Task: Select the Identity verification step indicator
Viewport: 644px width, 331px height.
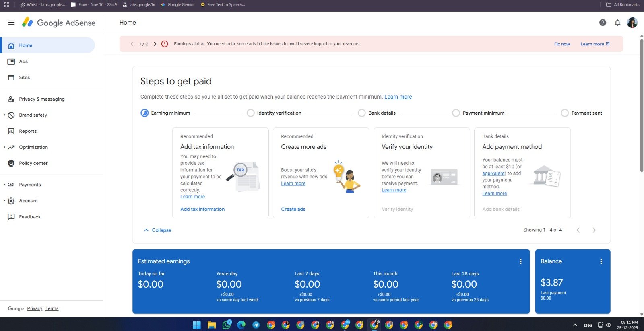Action: (x=250, y=113)
